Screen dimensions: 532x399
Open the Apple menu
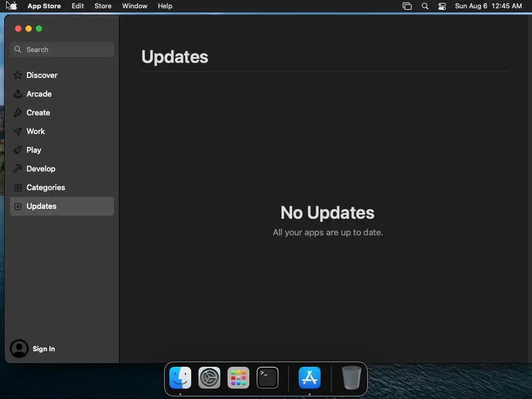click(x=12, y=6)
